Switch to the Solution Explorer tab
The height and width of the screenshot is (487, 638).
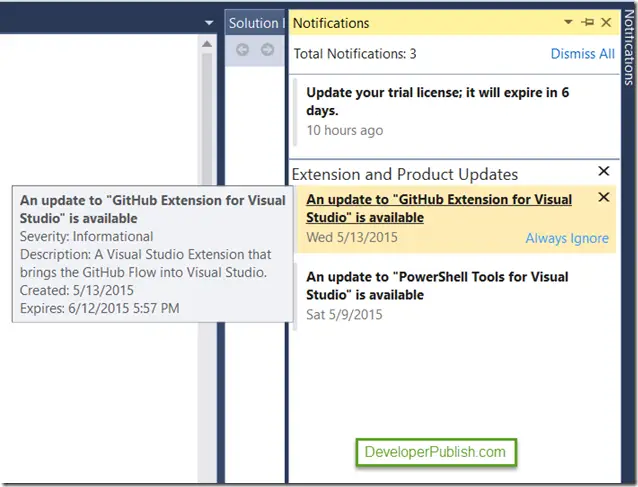point(256,23)
